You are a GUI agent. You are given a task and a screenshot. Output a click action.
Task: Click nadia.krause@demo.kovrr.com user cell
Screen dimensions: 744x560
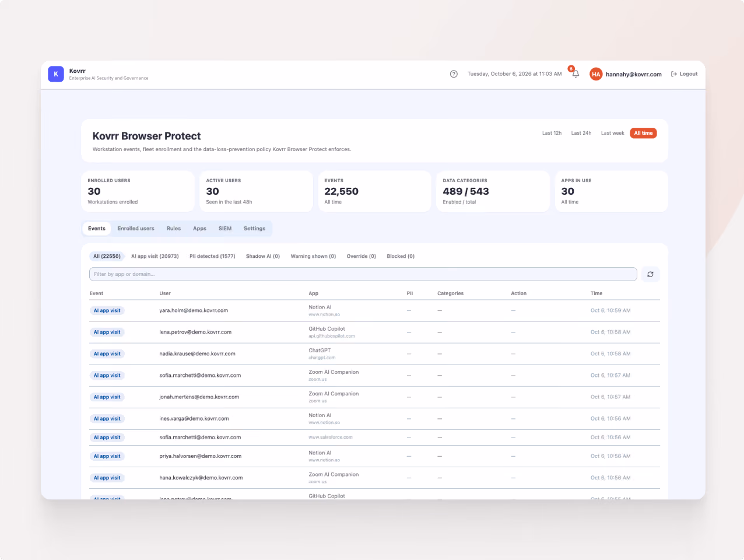(197, 354)
